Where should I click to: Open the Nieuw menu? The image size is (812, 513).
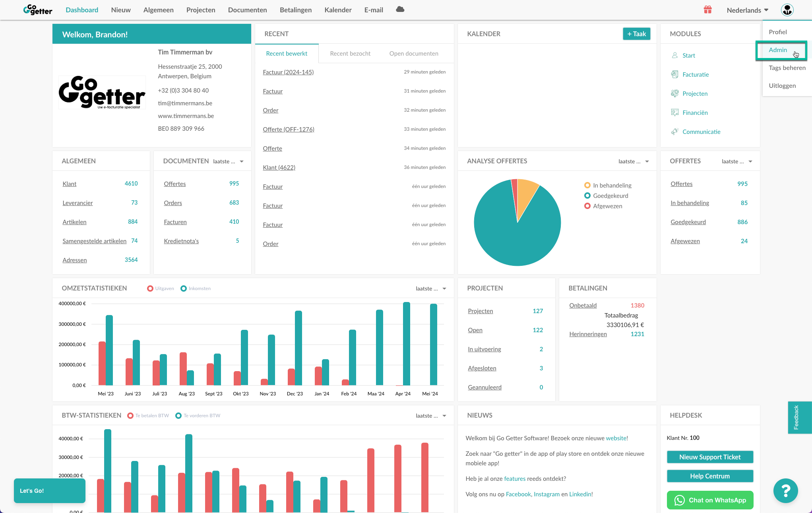(x=121, y=10)
